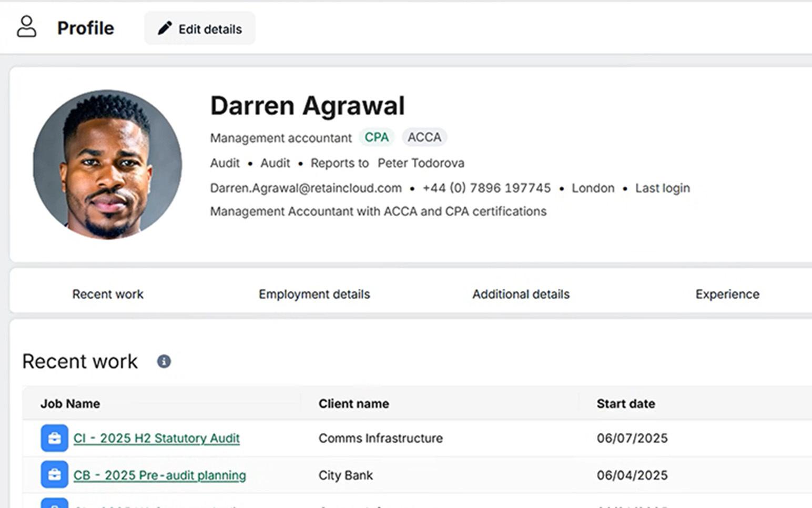Screen dimensions: 812x508
Task: Select the person icon beside the Profile heading
Action: [x=26, y=27]
